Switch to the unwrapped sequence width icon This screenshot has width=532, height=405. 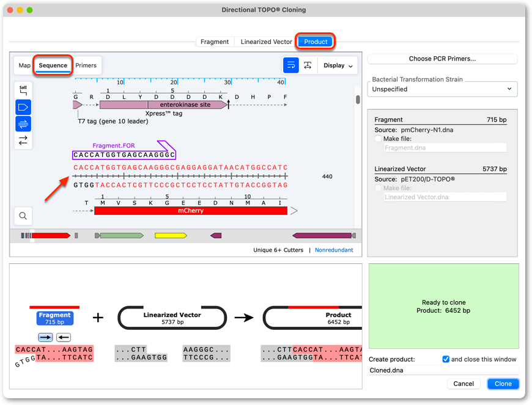(x=308, y=65)
